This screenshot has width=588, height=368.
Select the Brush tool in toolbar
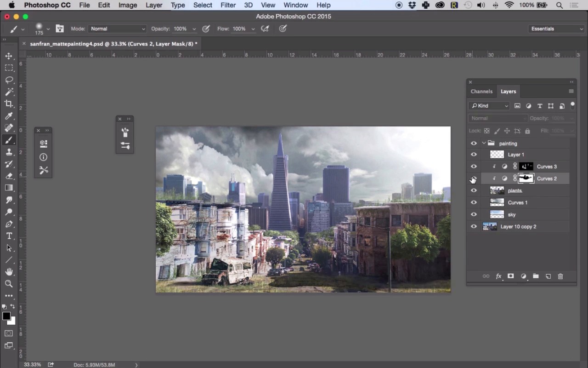tap(9, 140)
